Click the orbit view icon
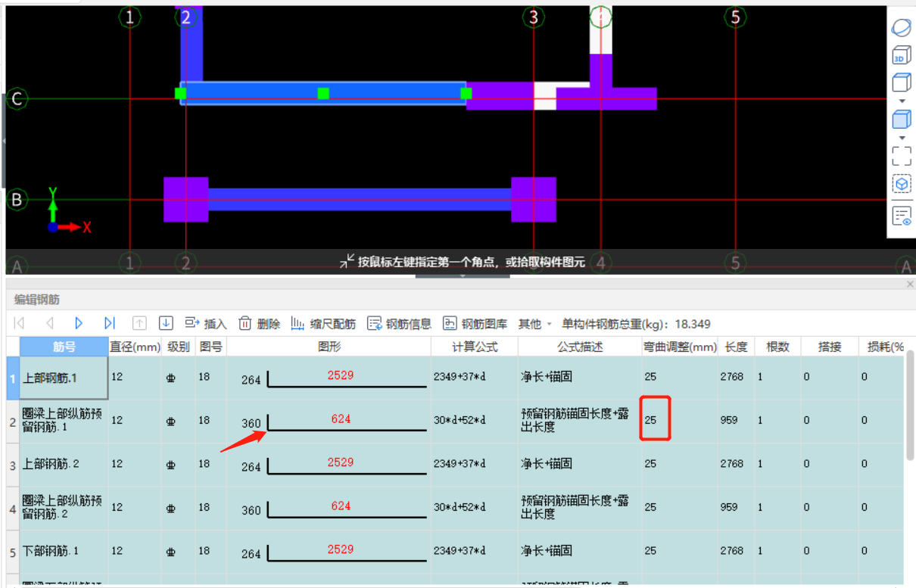The height and width of the screenshot is (588, 916). click(x=901, y=28)
